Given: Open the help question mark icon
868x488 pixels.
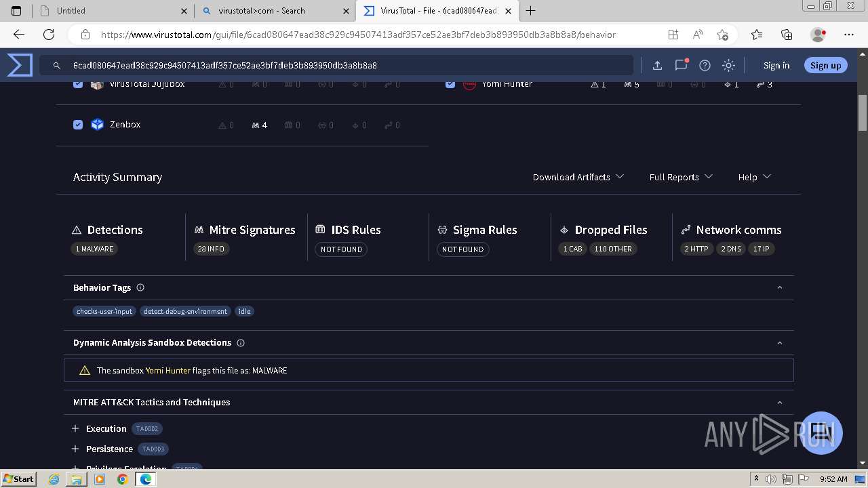Looking at the screenshot, I should click(705, 65).
